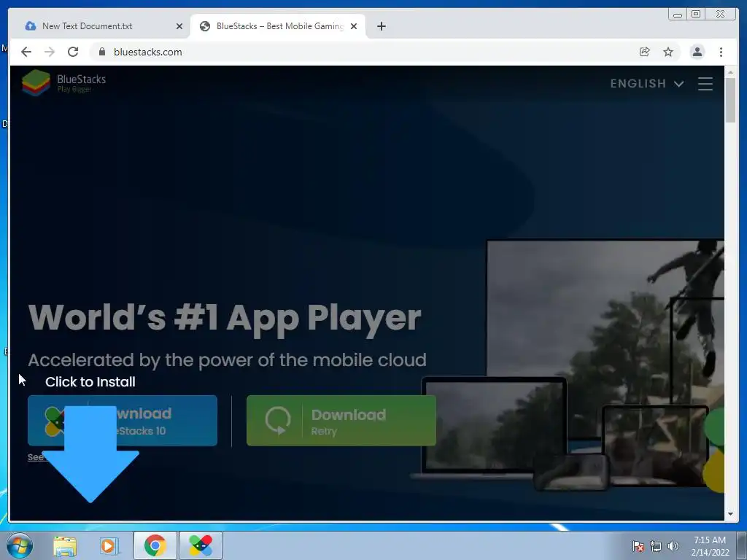The width and height of the screenshot is (747, 560).
Task: View site security lock icon info
Action: click(x=102, y=52)
